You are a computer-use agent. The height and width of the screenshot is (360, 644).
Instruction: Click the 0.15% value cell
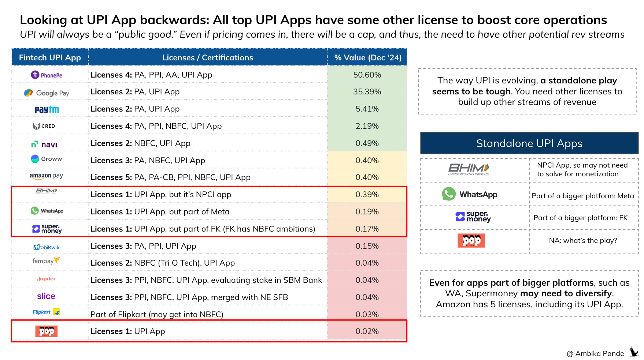367,246
